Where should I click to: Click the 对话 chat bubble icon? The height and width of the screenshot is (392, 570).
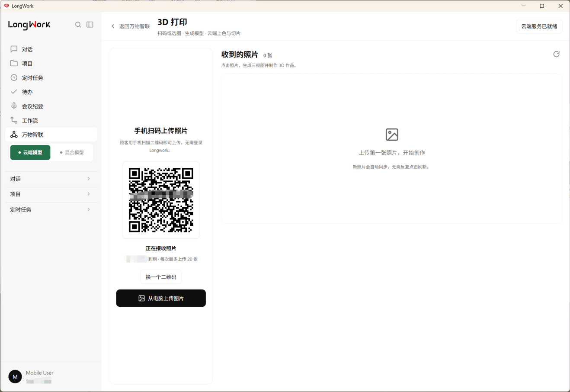point(14,49)
